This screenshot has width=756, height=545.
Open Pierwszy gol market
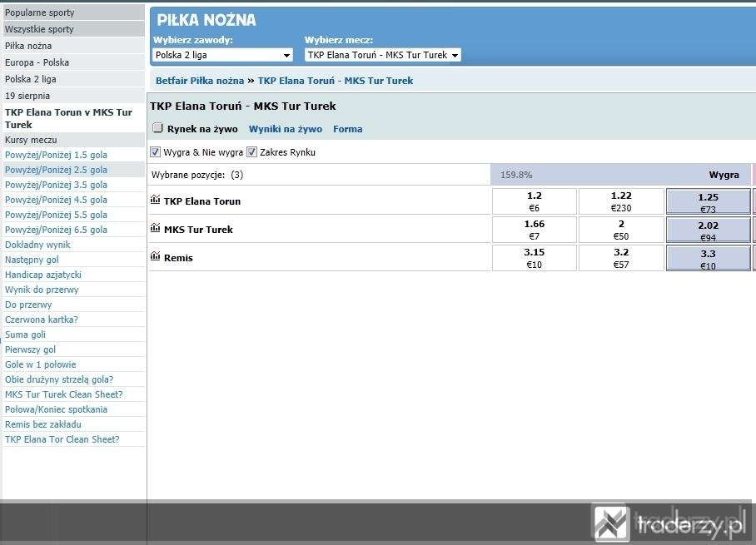point(30,349)
